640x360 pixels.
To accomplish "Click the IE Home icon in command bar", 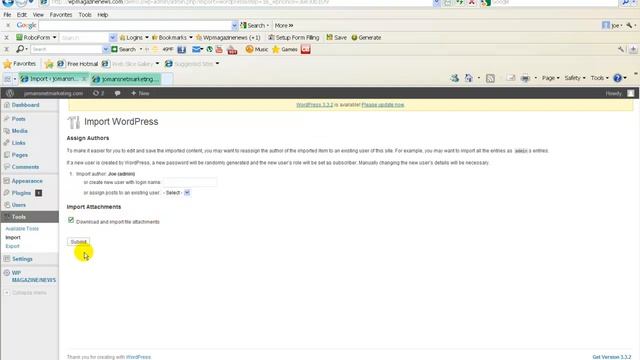I will (x=469, y=78).
